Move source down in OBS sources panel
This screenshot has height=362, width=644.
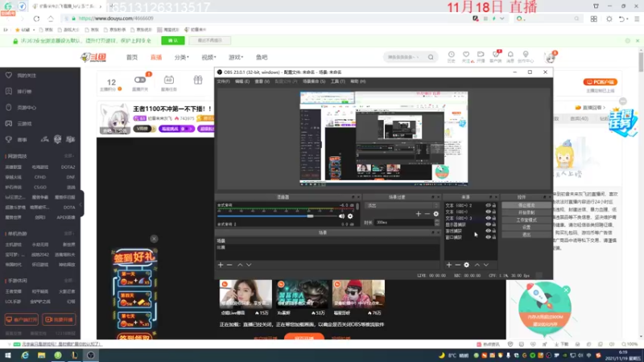486,265
